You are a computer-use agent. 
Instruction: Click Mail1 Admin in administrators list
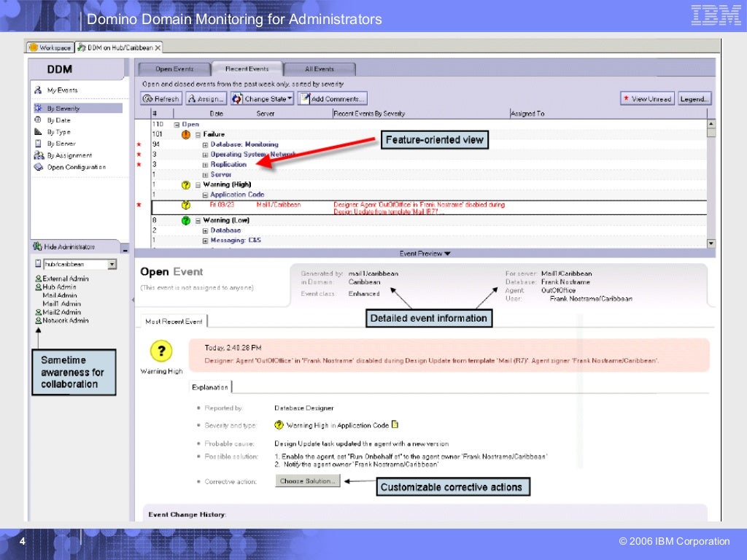click(x=61, y=304)
